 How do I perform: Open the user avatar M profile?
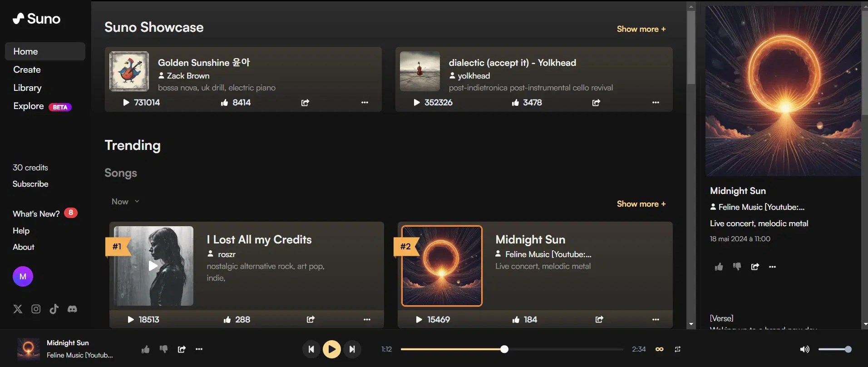[x=23, y=276]
